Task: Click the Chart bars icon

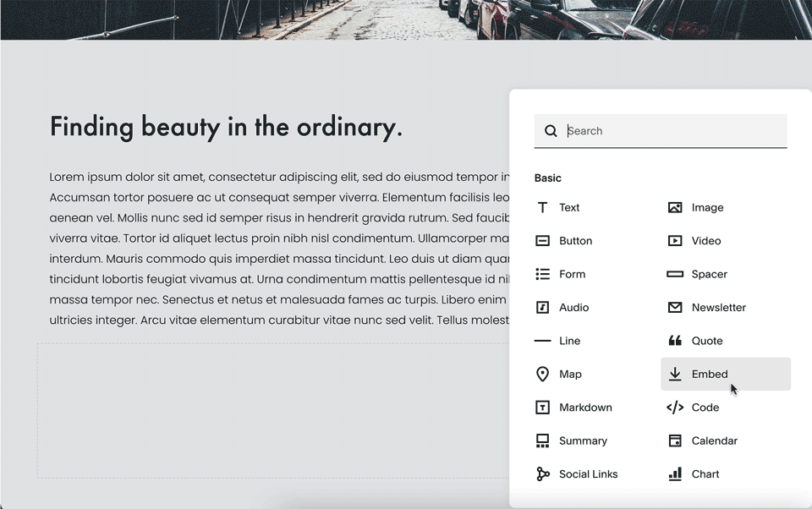Action: click(x=675, y=473)
